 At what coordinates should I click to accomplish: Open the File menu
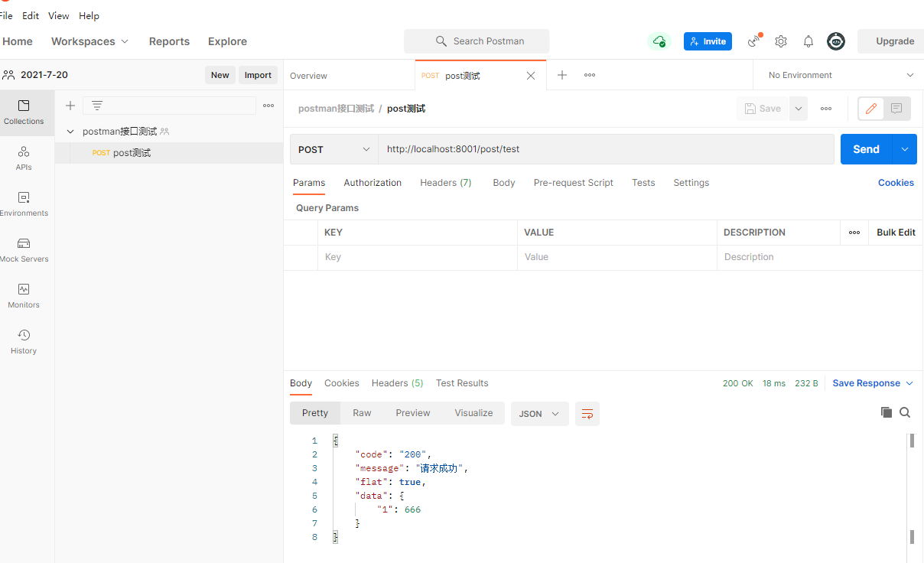[x=6, y=15]
